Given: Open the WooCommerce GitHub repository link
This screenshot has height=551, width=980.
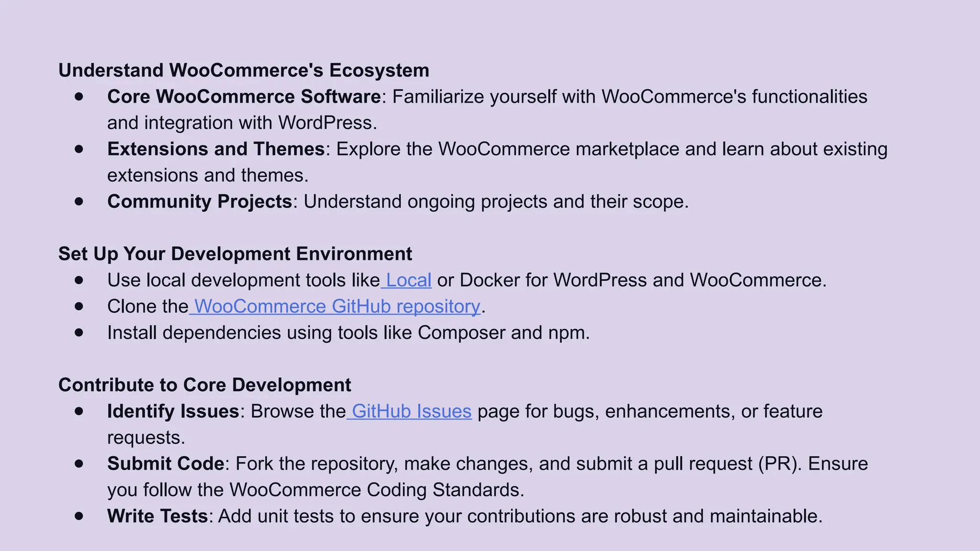Looking at the screenshot, I should click(337, 307).
